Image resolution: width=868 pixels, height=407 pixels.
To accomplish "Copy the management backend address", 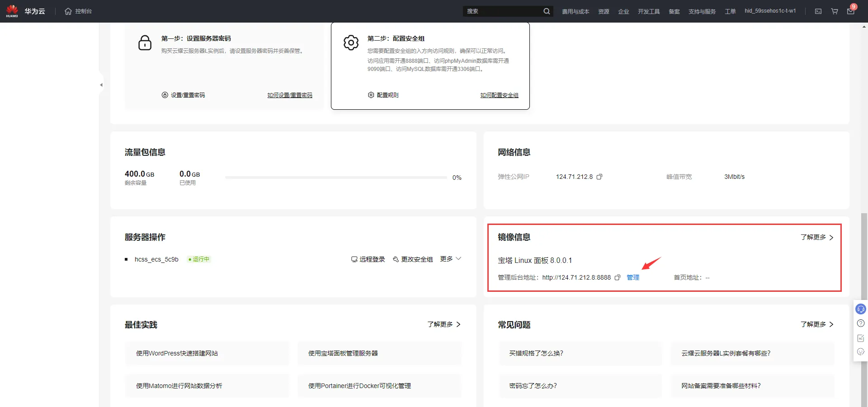I will coord(618,277).
